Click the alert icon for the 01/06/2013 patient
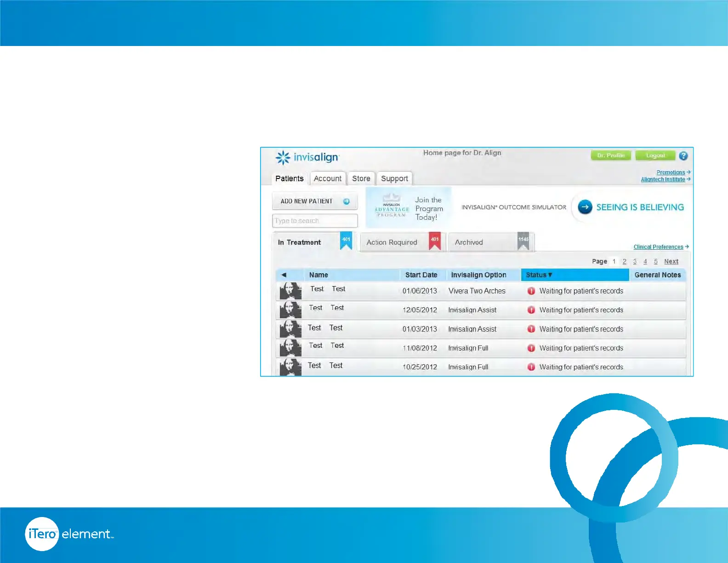 (531, 291)
